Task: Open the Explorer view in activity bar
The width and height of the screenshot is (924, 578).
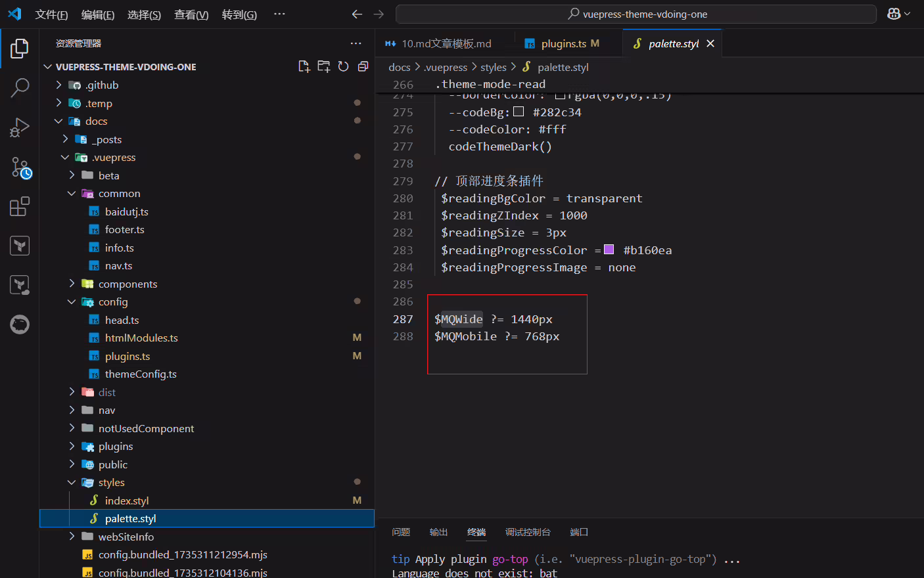Action: click(20, 48)
